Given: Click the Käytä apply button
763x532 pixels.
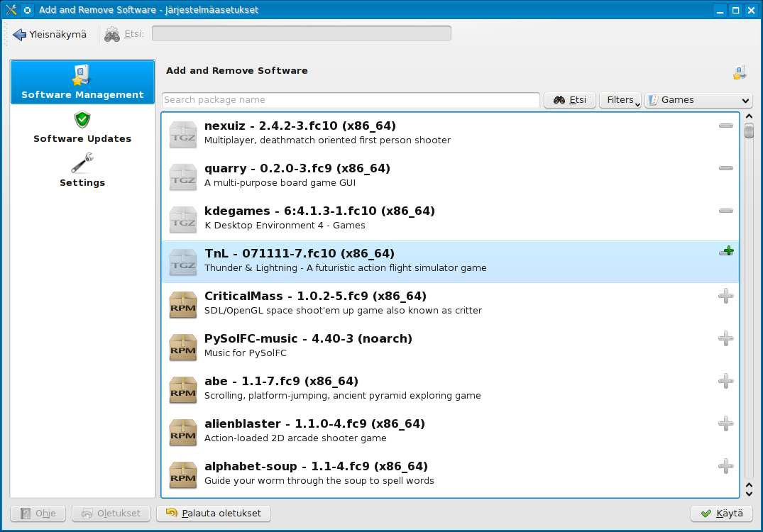Looking at the screenshot, I should point(722,514).
